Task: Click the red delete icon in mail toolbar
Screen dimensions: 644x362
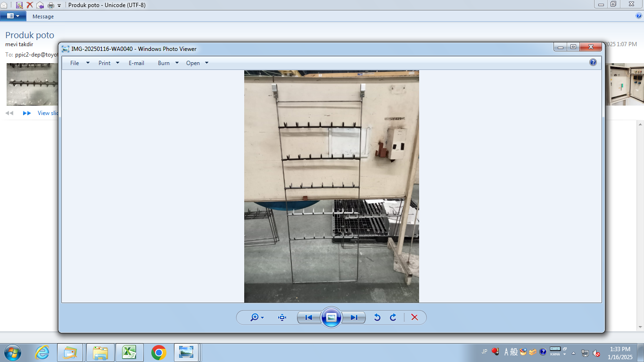Action: coord(30,5)
